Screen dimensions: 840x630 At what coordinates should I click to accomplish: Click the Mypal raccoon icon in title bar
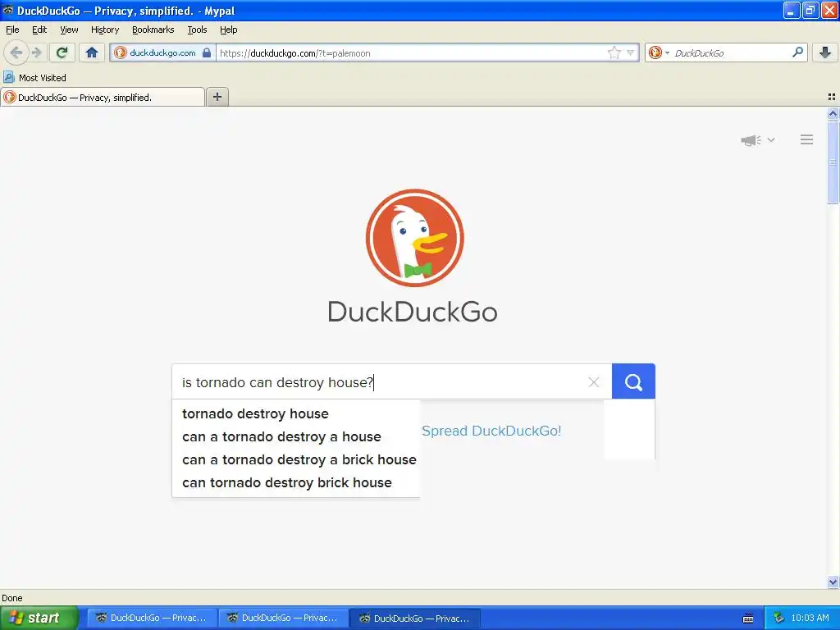pos(7,10)
